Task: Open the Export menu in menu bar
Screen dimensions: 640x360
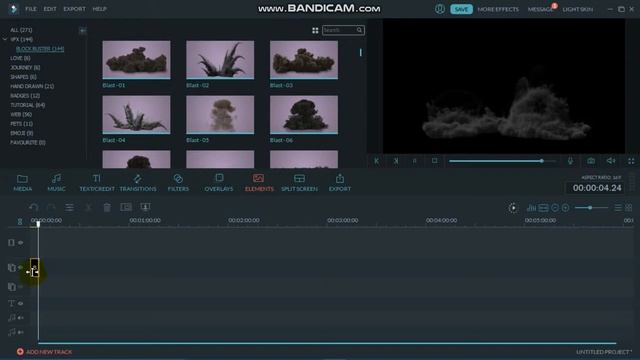Action: (74, 9)
